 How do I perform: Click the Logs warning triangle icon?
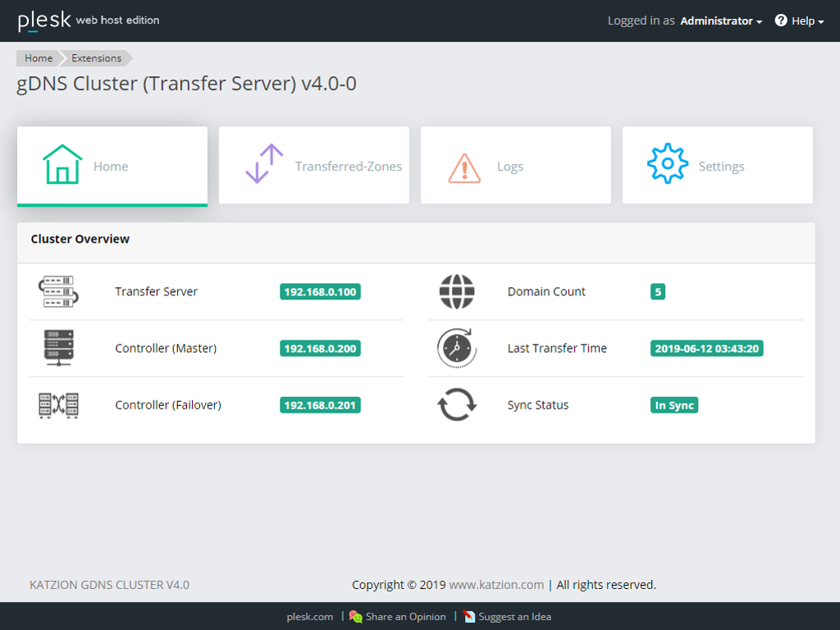pos(464,168)
